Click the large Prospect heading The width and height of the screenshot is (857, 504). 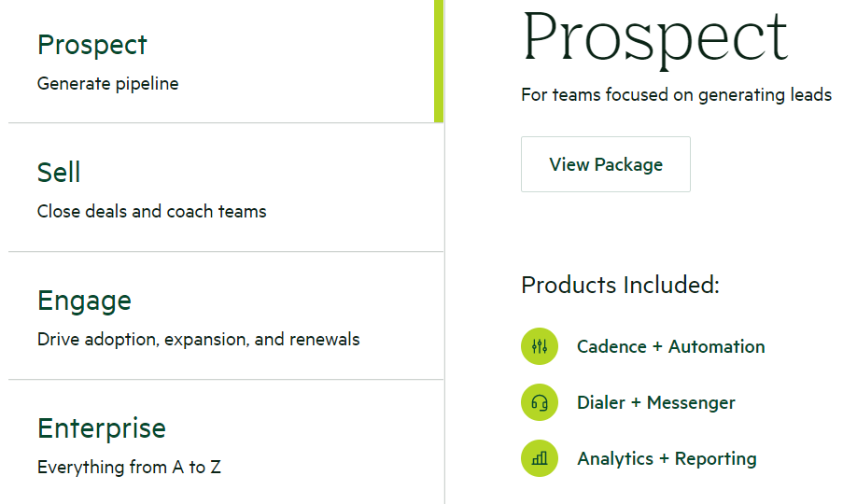654,39
